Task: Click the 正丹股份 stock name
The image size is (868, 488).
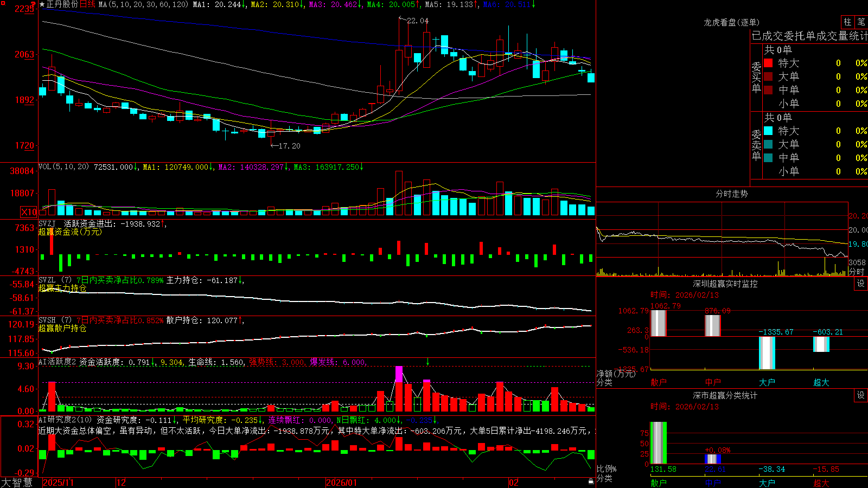Action: click(62, 4)
